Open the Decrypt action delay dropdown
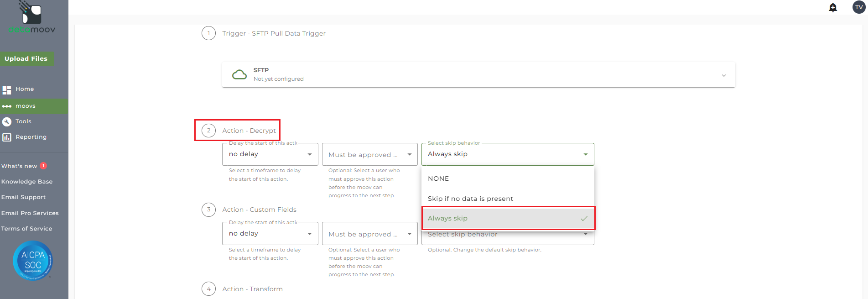This screenshot has width=868, height=299. 270,154
